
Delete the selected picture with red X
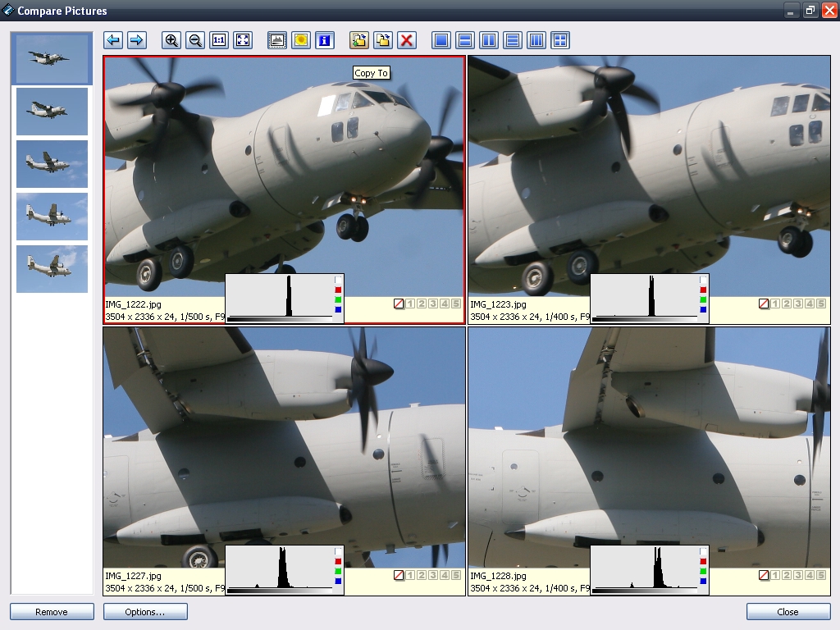pyautogui.click(x=406, y=40)
